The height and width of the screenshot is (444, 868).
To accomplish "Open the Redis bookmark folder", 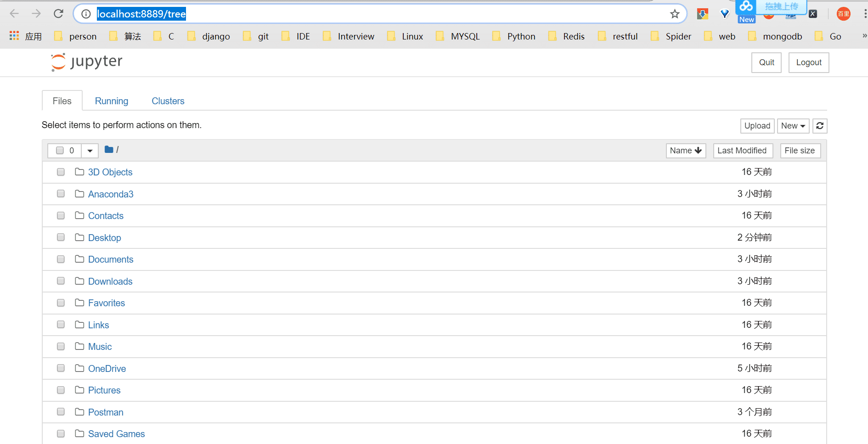I will pyautogui.click(x=566, y=36).
